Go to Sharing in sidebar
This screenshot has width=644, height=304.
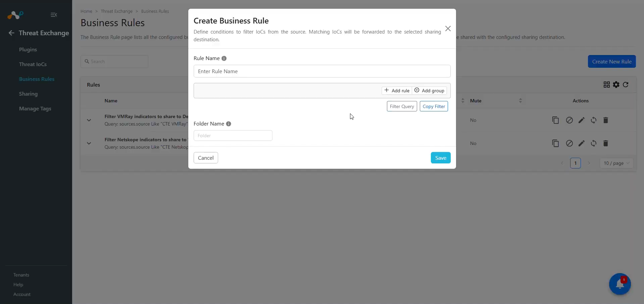point(28,94)
